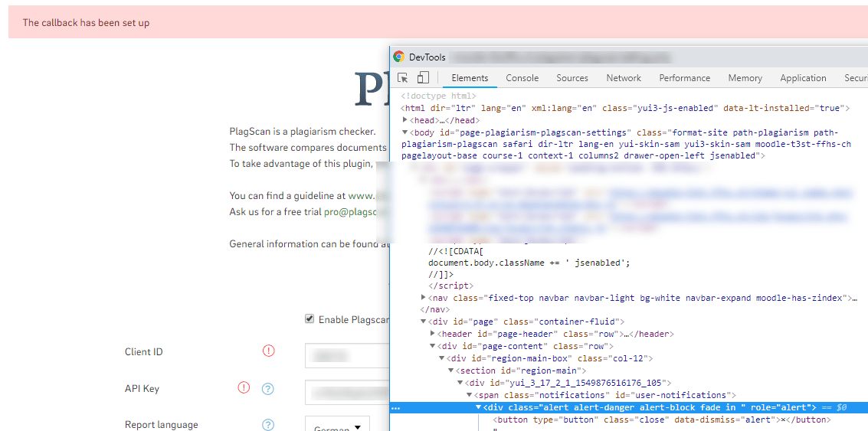Open the Network tab
Viewport: 868px width, 431px height.
624,78
